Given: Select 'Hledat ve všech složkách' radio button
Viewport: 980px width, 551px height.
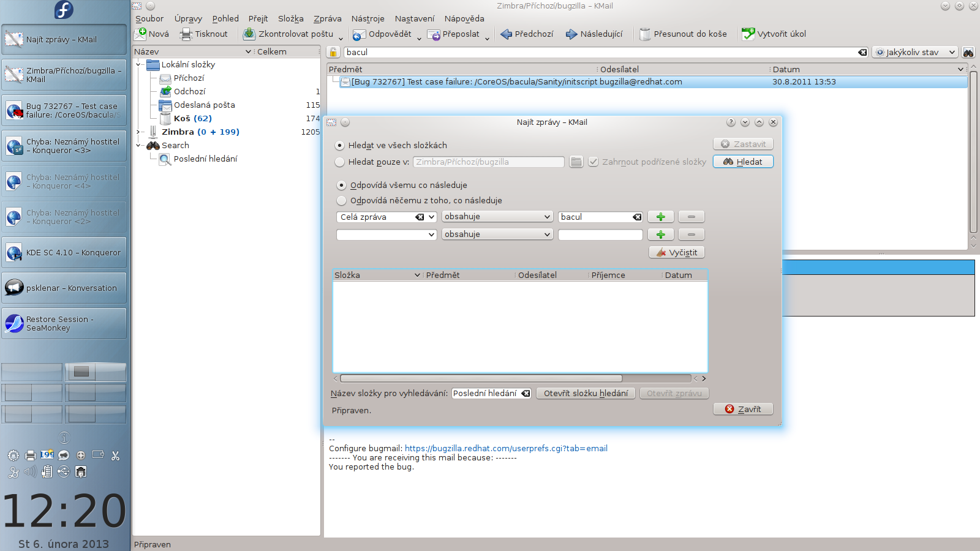Looking at the screenshot, I should (x=339, y=146).
